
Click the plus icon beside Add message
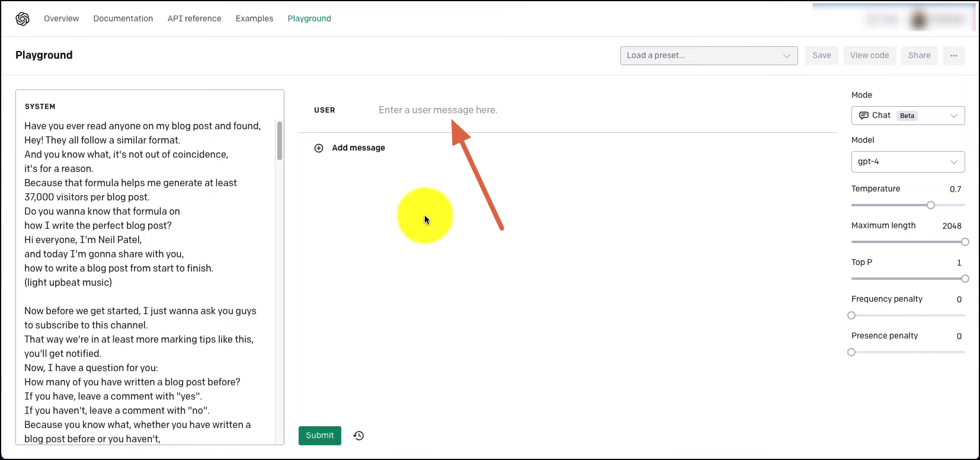point(319,148)
